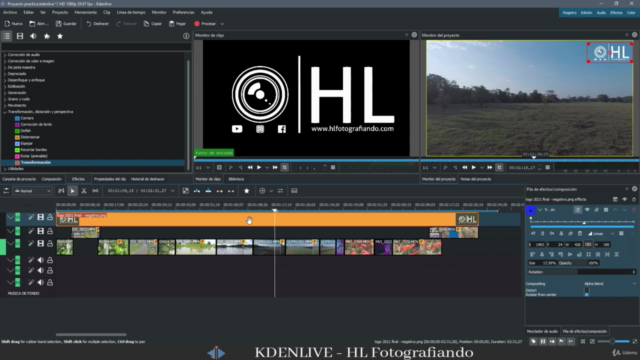
Task: Click Rotation slider bar
Action: click(x=582, y=272)
